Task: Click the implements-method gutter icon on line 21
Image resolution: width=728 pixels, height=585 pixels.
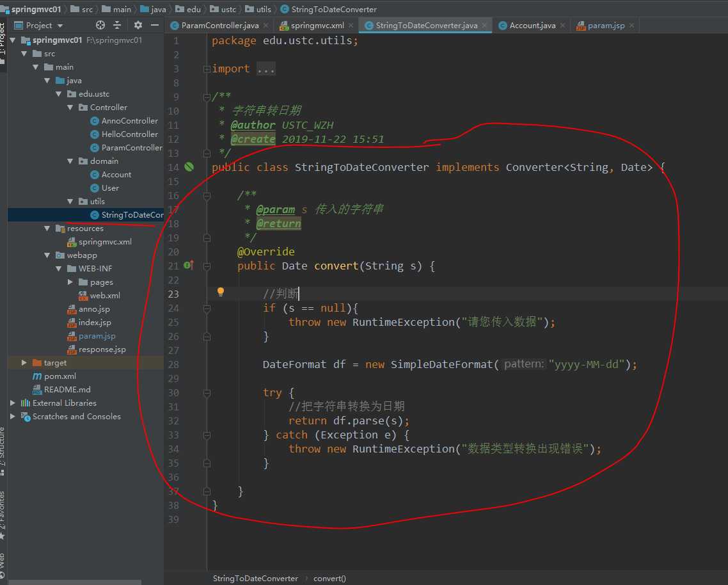Action: click(x=189, y=266)
